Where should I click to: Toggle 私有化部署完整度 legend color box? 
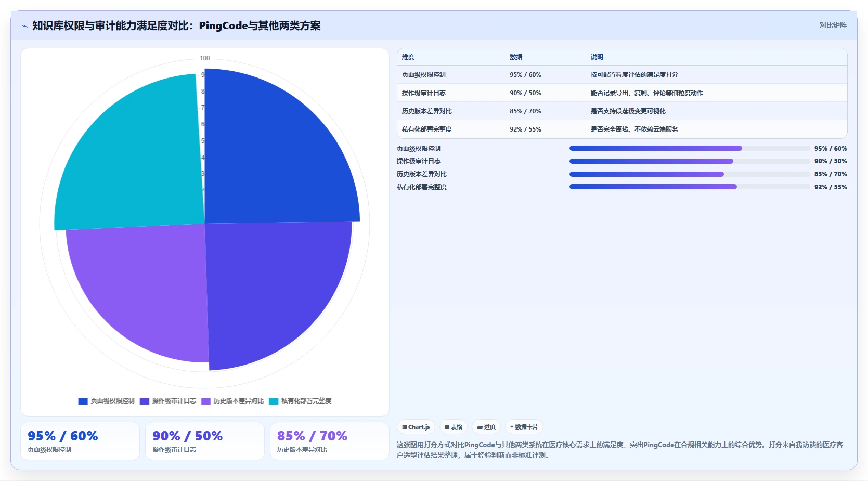pos(274,401)
